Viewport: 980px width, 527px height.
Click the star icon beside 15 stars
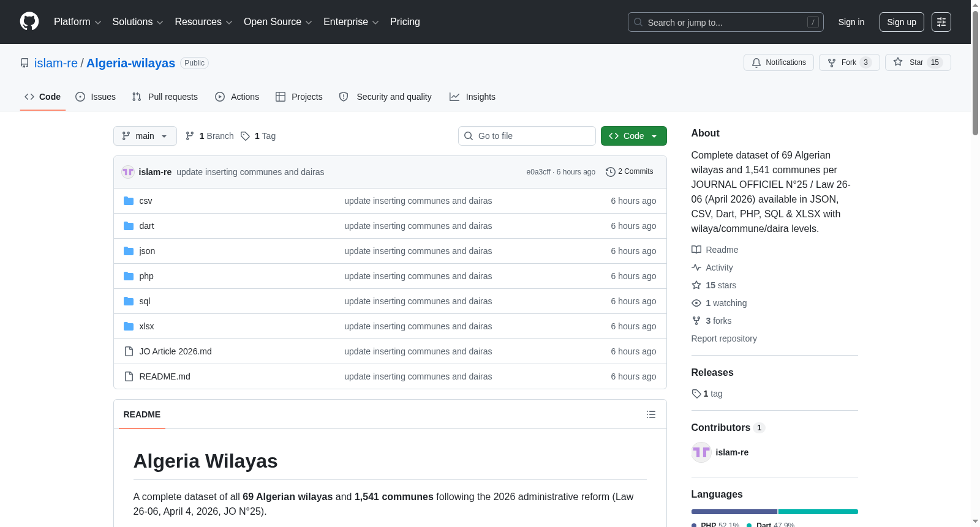pyautogui.click(x=696, y=285)
